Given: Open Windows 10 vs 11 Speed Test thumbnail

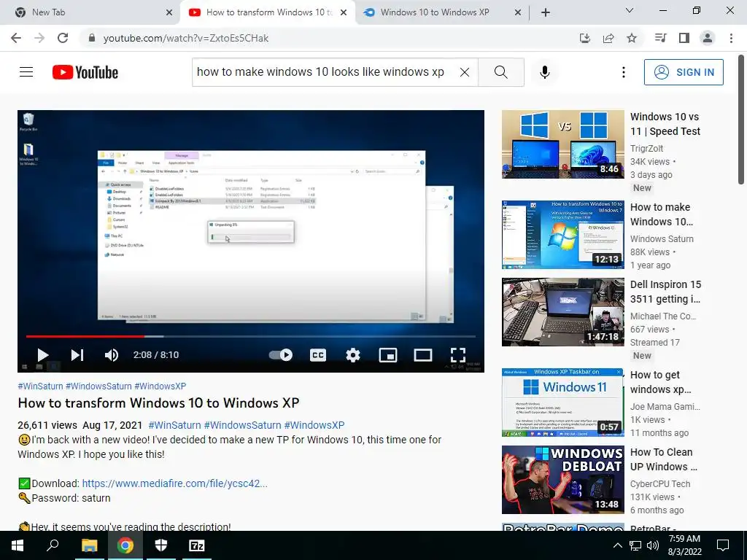Looking at the screenshot, I should tap(562, 144).
